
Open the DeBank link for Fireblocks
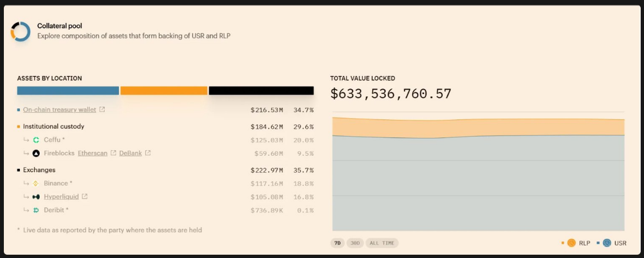(130, 153)
